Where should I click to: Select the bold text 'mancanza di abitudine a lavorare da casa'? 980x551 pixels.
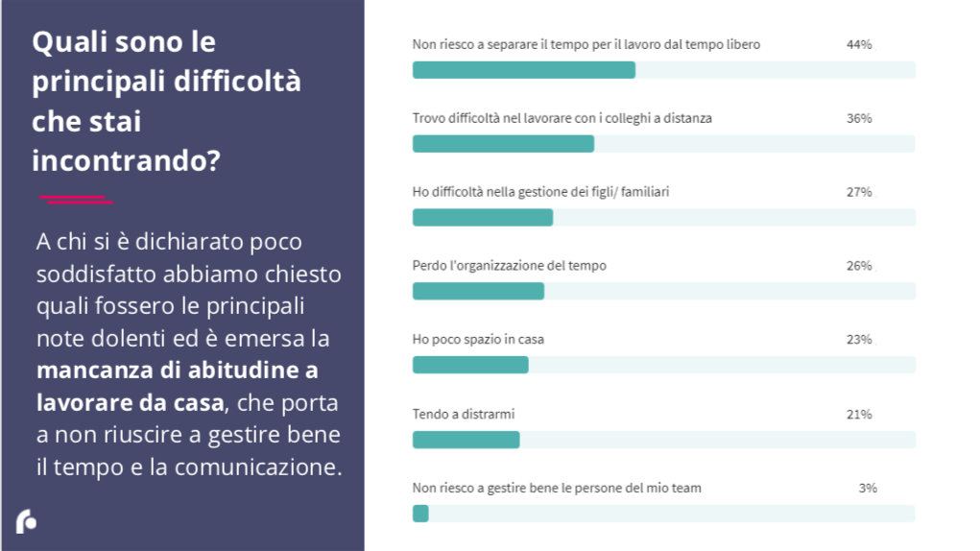[178, 386]
